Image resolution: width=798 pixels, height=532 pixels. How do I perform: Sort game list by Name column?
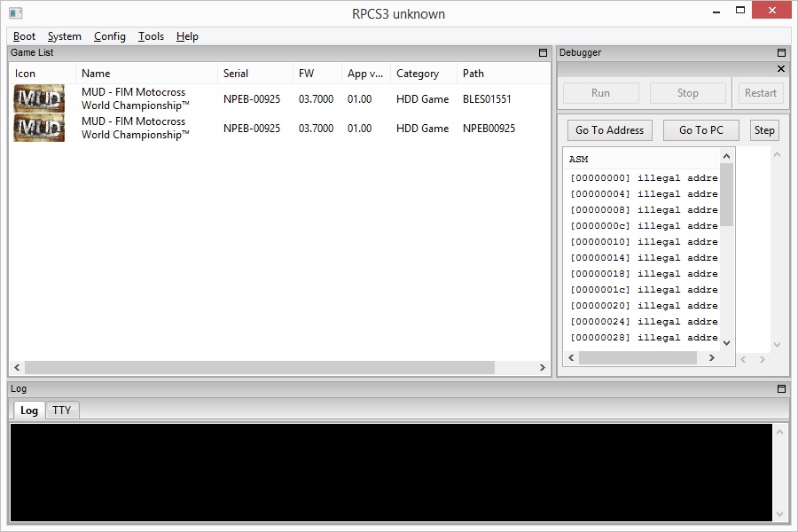pyautogui.click(x=146, y=74)
